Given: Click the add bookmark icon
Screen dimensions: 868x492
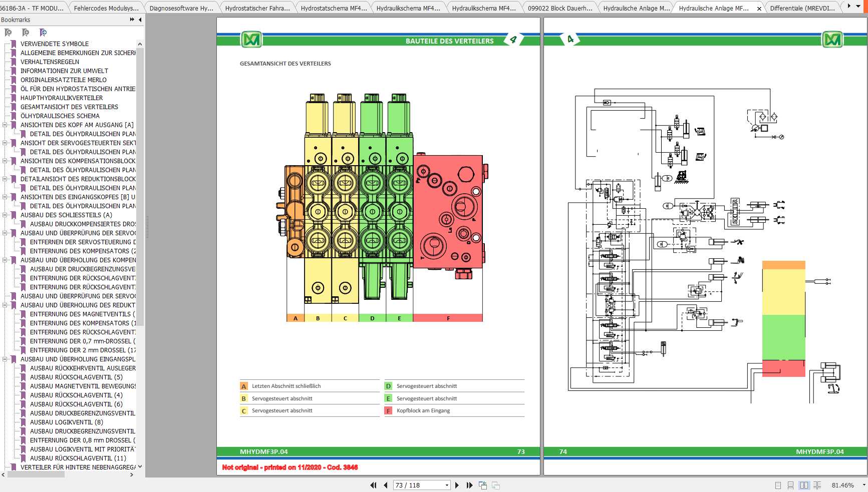Looking at the screenshot, I should (26, 33).
